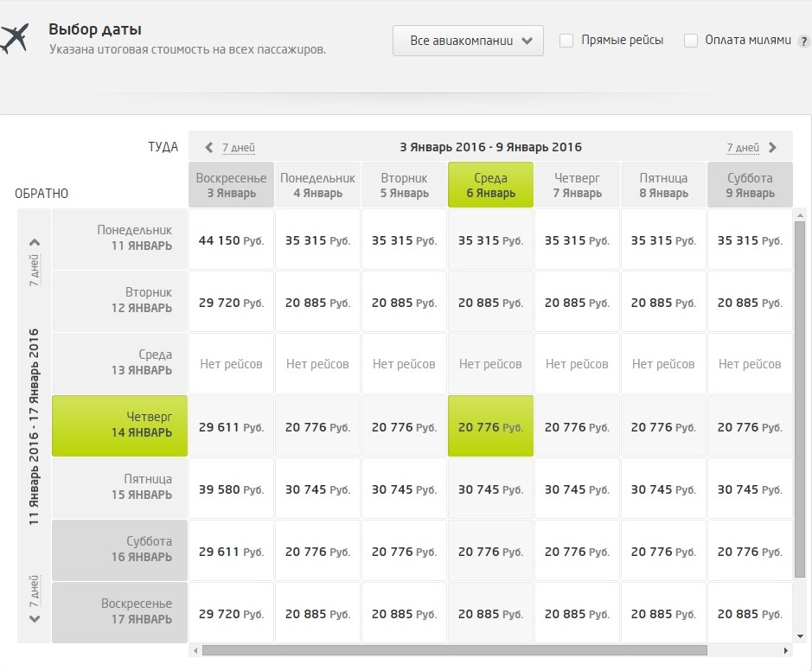Choose Понедельник 11 ЯНВАРЬ return row

click(x=120, y=239)
